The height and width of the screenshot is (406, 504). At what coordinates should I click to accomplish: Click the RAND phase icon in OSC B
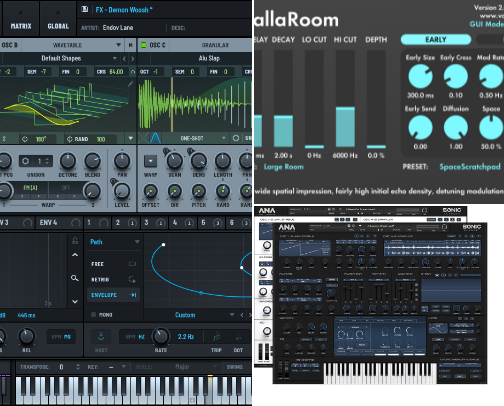(x=69, y=139)
